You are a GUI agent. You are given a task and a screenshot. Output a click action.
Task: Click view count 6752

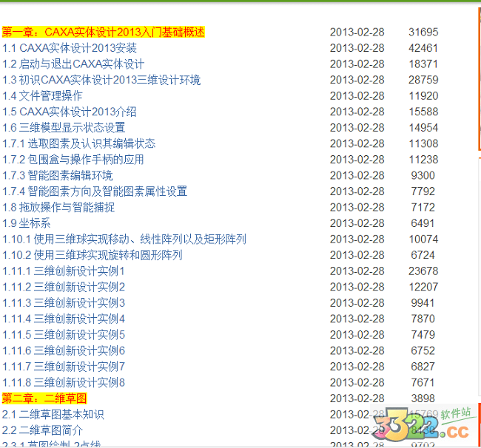[423, 351]
